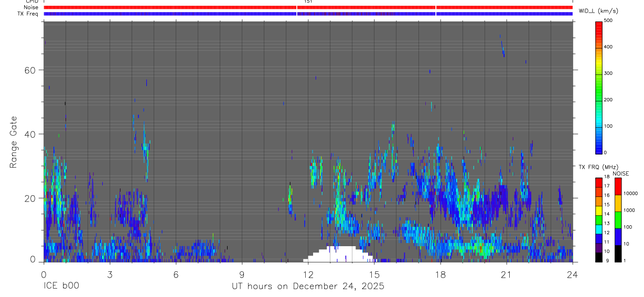Pick the red top swatch in the NOISE legend
Image resolution: width=644 pixels, height=297 pixels.
618,186
